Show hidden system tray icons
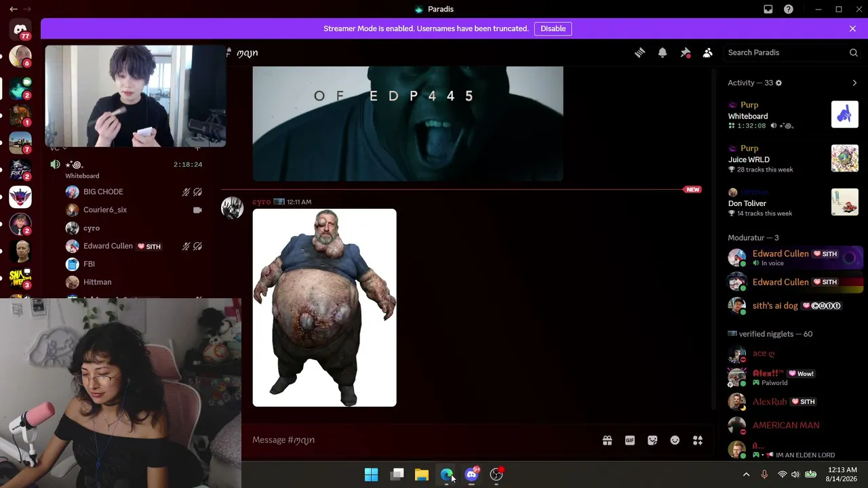Viewport: 868px width, 488px height. pyautogui.click(x=746, y=474)
